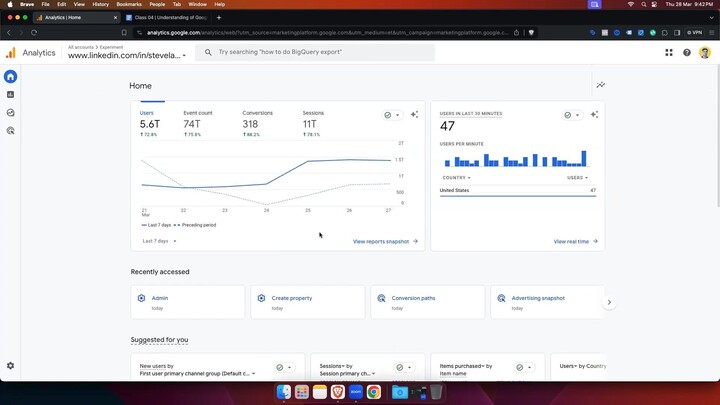This screenshot has height=405, width=720.
Task: Open the Bookmarks menu in the menu bar
Action: coord(129,4)
